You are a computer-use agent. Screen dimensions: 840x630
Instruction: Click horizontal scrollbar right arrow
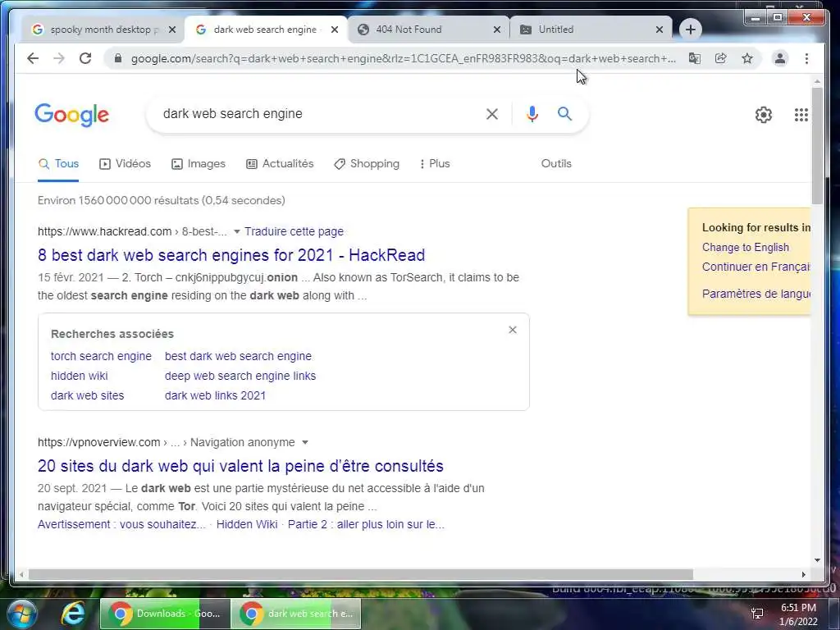coord(804,575)
